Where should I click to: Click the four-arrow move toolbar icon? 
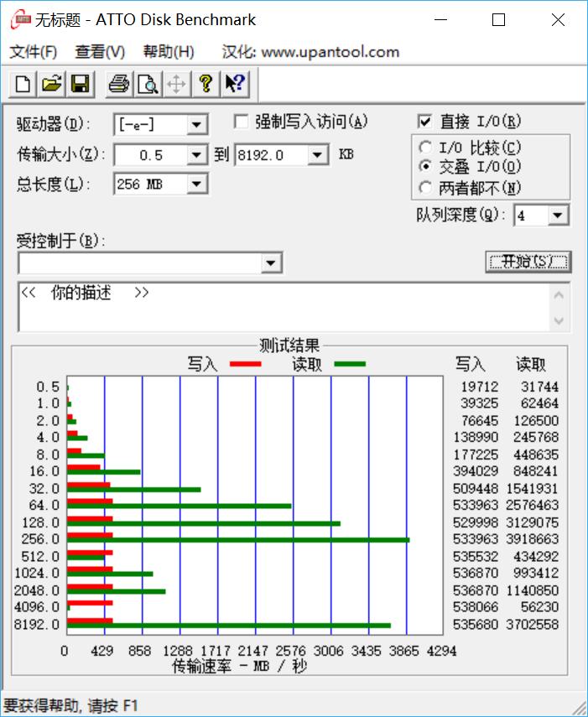[176, 84]
